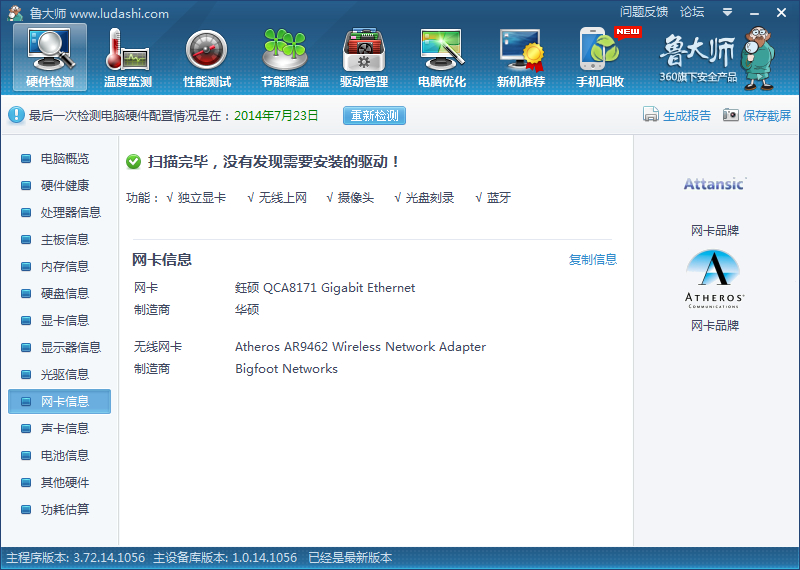
Task: Click the 华硕 manufacturer value
Action: [247, 310]
